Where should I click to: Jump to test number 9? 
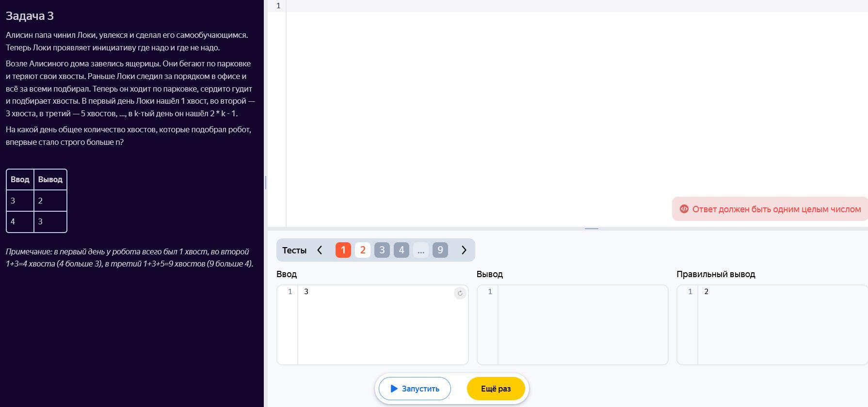[x=440, y=250]
